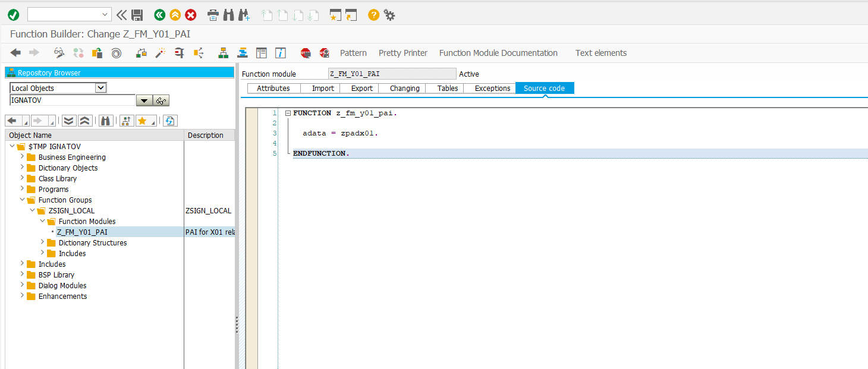The width and height of the screenshot is (868, 369).
Task: Open the Customize Local Layout gear icon
Action: tap(389, 15)
